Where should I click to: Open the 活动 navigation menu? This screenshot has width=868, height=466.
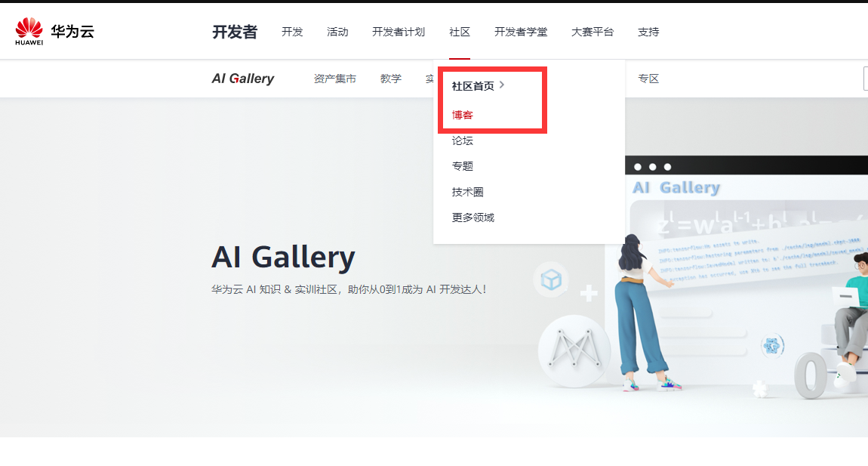click(x=337, y=32)
